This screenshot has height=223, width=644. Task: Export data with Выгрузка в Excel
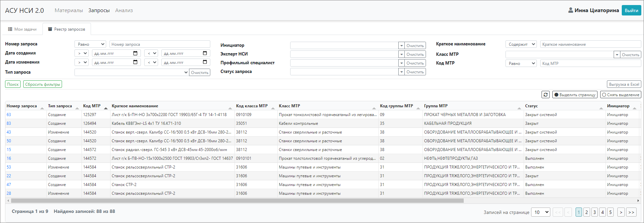click(624, 84)
